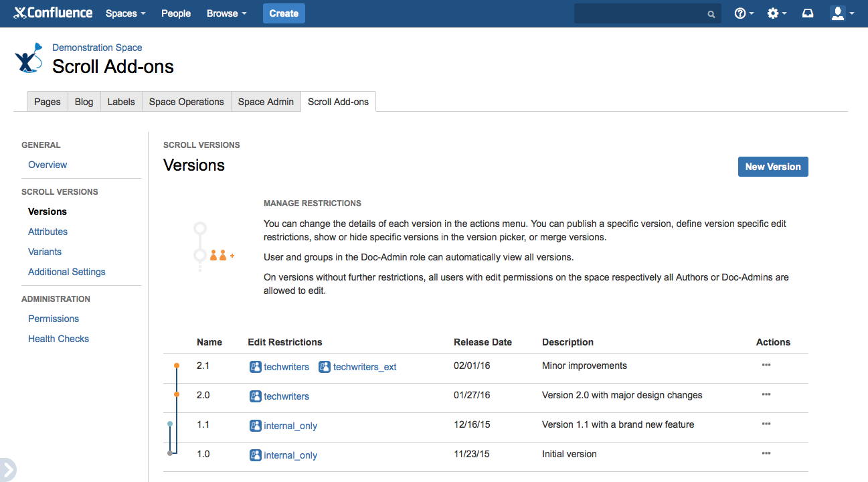The width and height of the screenshot is (868, 482).
Task: Click the New Version button
Action: click(x=773, y=167)
